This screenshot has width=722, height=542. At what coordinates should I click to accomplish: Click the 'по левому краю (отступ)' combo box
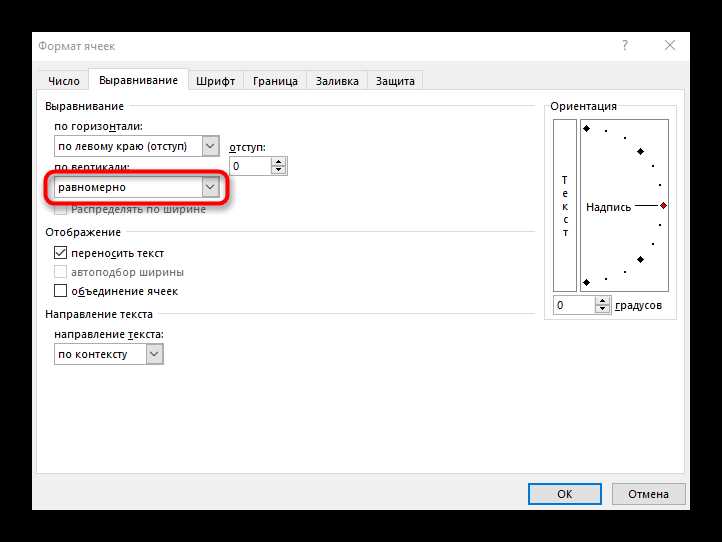point(136,146)
